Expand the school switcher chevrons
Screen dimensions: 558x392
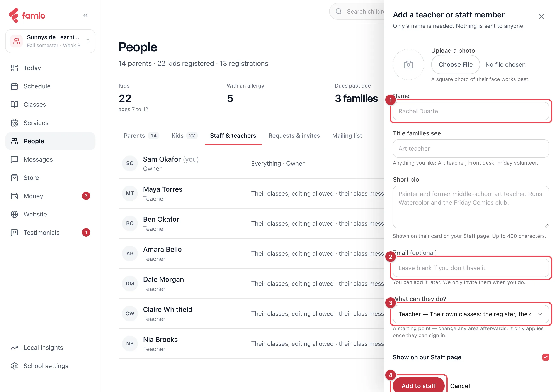pyautogui.click(x=88, y=41)
